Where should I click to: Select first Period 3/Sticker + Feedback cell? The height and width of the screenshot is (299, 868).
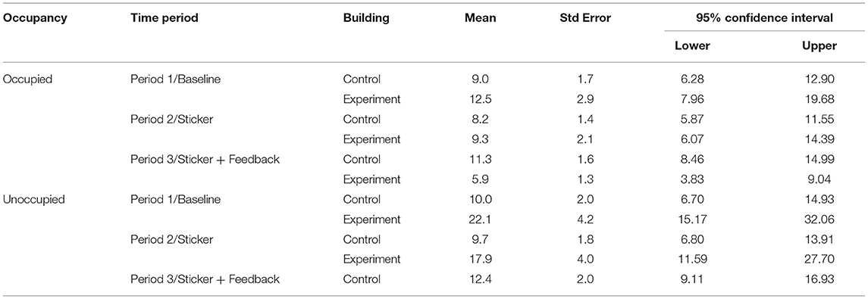click(205, 160)
